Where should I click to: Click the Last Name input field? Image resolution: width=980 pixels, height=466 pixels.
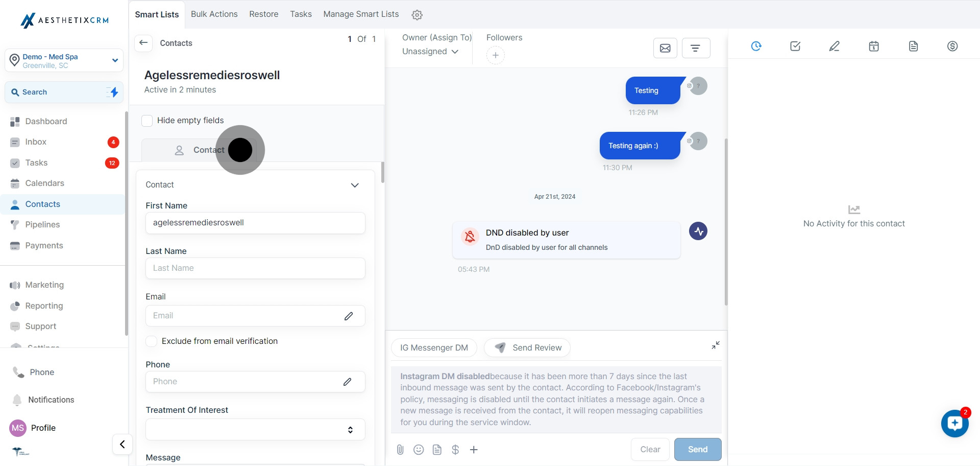click(x=255, y=268)
